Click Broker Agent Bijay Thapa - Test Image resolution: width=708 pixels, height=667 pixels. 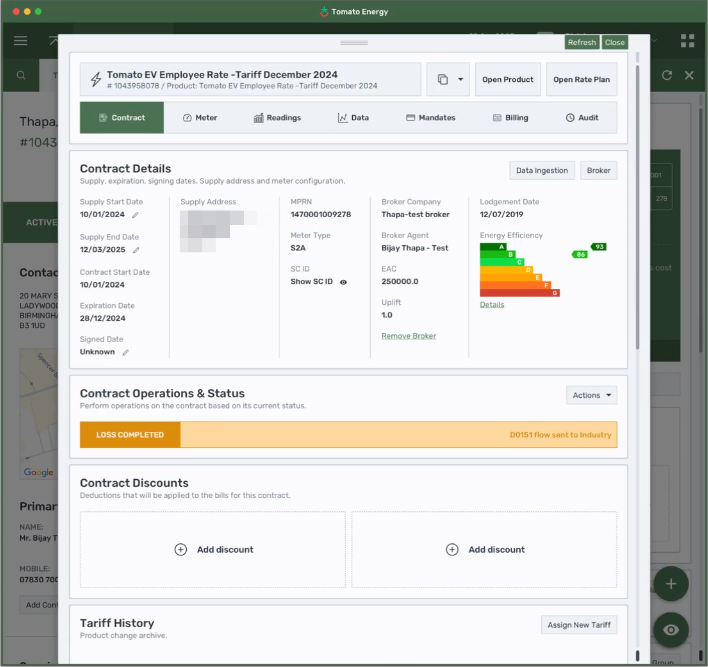(x=415, y=248)
